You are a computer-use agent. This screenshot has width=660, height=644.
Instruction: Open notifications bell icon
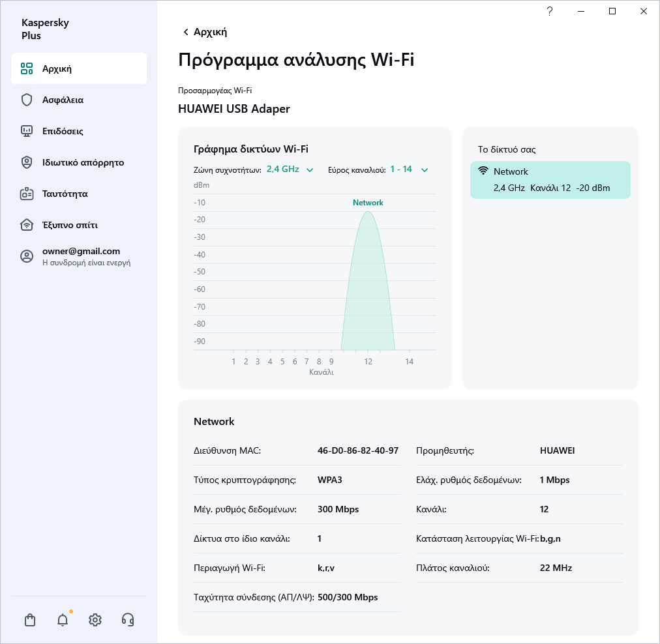click(x=63, y=620)
